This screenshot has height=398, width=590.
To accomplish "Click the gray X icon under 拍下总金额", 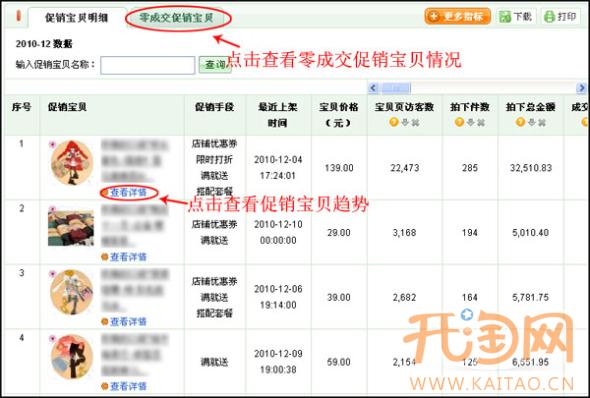I will (x=541, y=122).
